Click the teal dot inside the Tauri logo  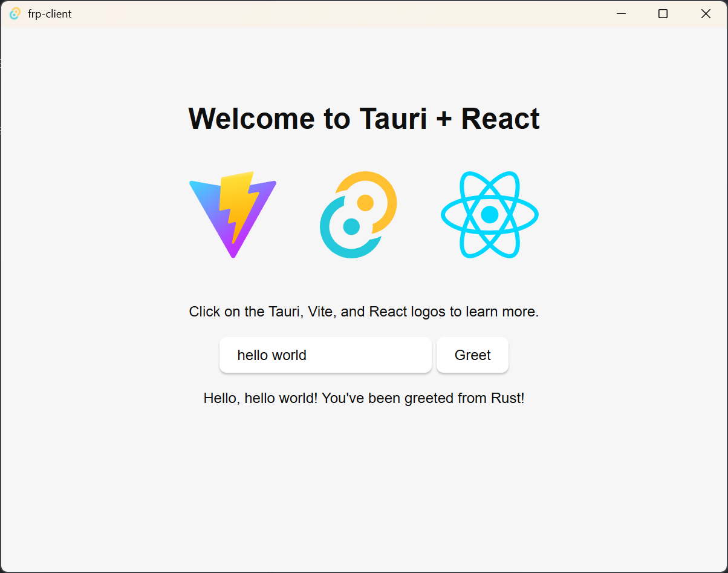click(351, 227)
